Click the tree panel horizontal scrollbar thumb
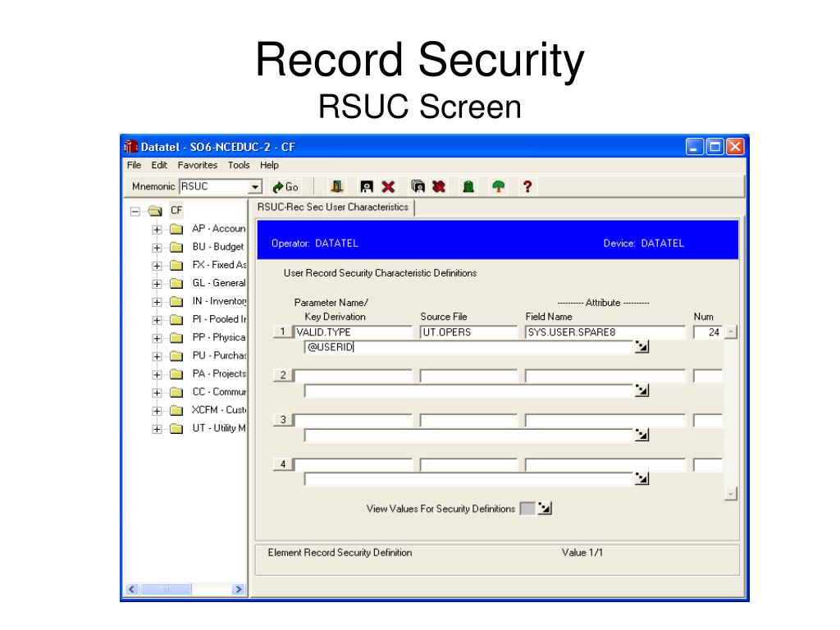 (x=166, y=589)
